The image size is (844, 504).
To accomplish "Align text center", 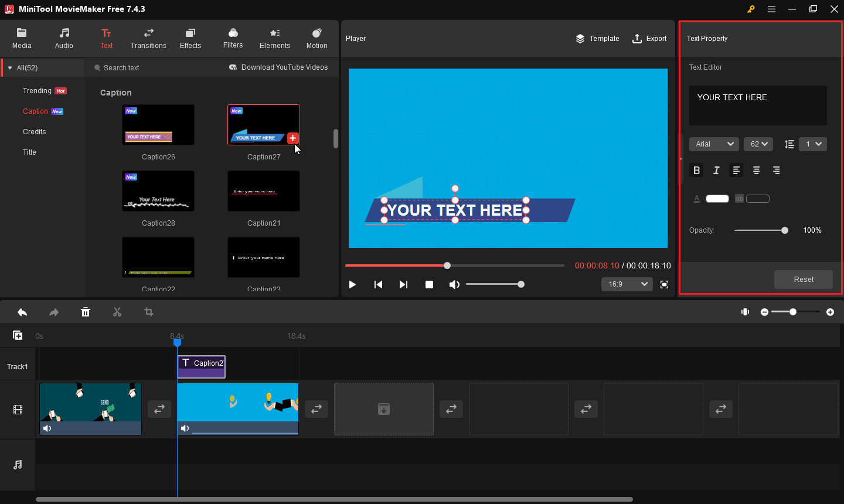I will (756, 171).
